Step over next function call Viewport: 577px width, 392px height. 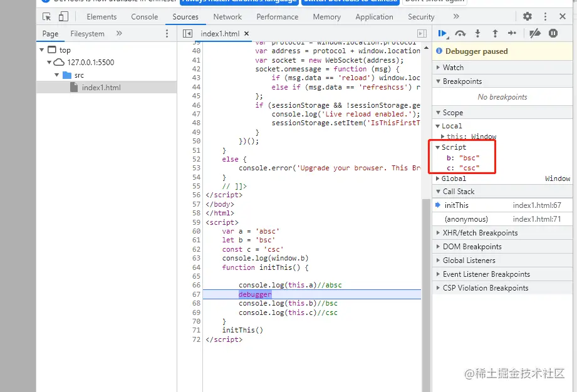click(x=460, y=33)
